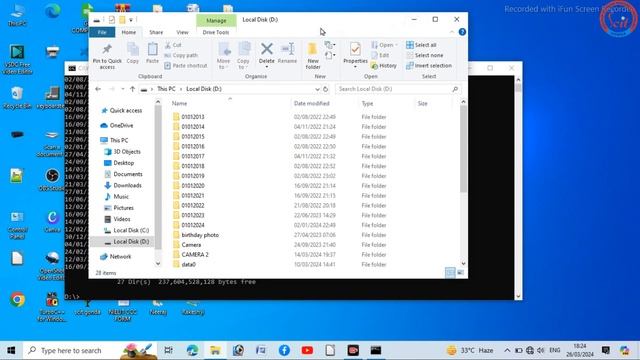Open the recent locations dropdown
Viewport: 640px width, 360px height.
point(122,89)
